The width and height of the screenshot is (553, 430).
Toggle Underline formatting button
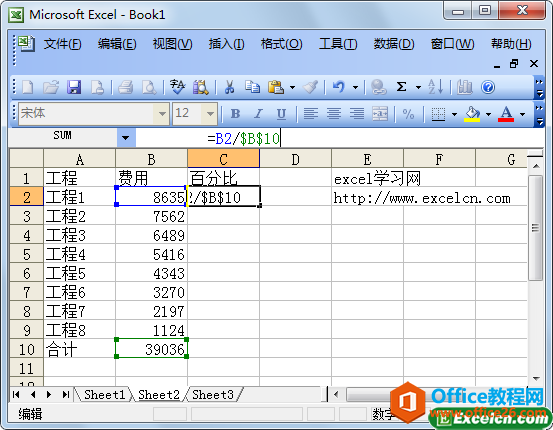[281, 114]
